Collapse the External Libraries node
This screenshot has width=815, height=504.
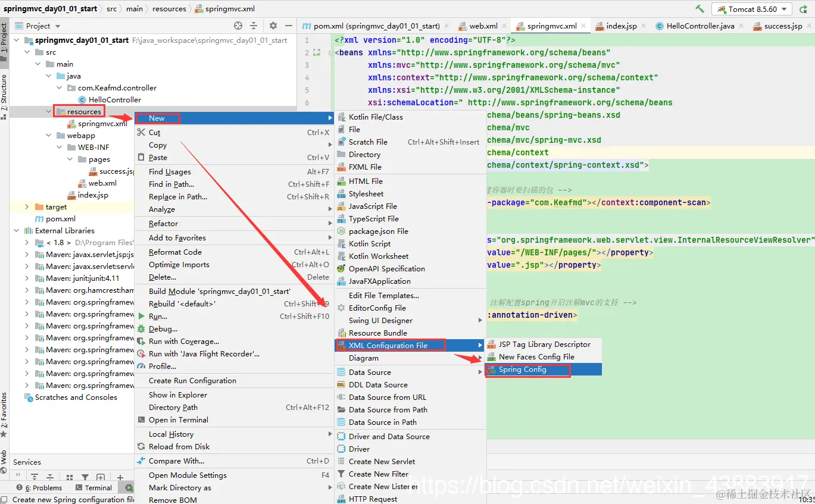[x=16, y=231]
